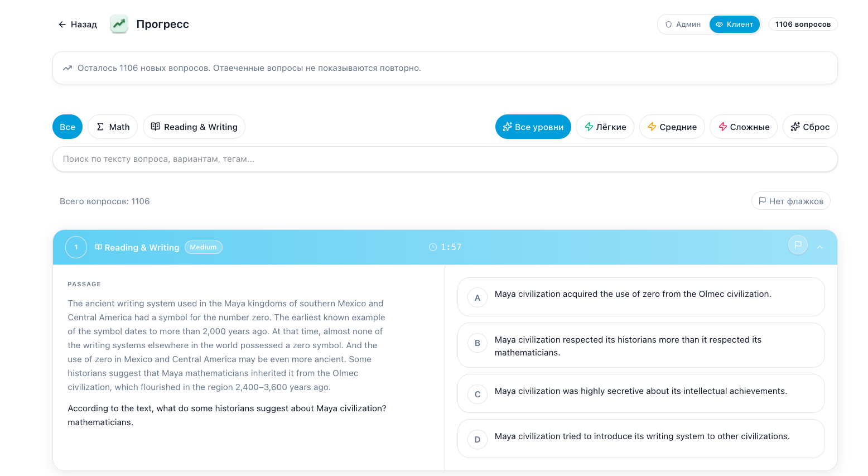Click the book icon in question header
The height and width of the screenshot is (476, 868).
[99, 247]
